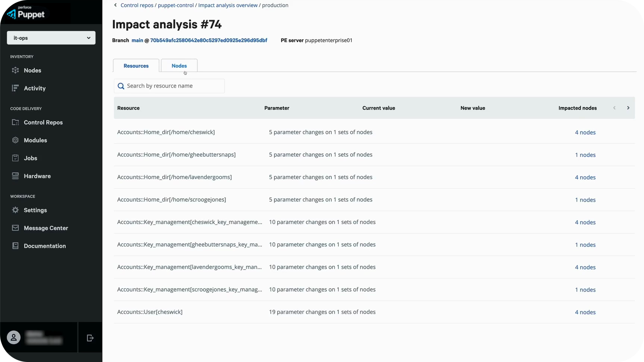The width and height of the screenshot is (644, 362).
Task: Click the user avatar icon at bottom left
Action: (x=13, y=337)
